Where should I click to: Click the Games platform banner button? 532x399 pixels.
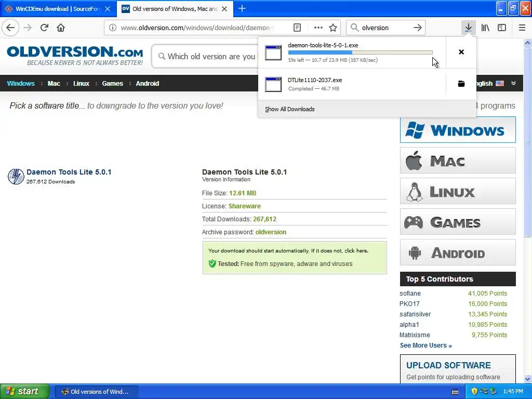click(x=458, y=222)
